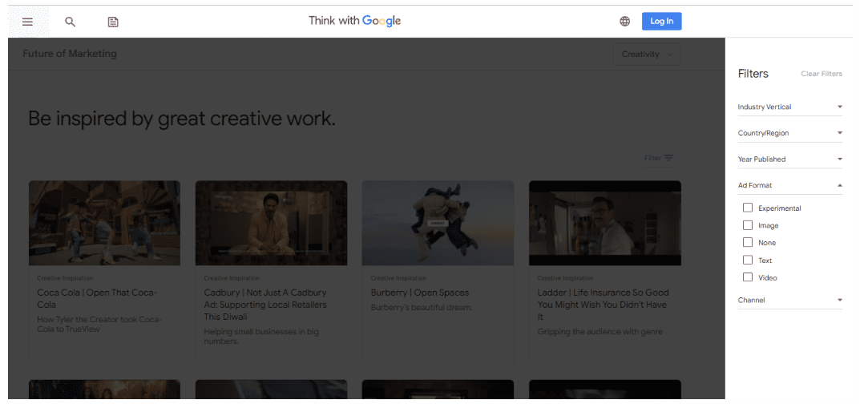Expand the Country/Region filter dropdown
The image size is (868, 412).
click(789, 133)
